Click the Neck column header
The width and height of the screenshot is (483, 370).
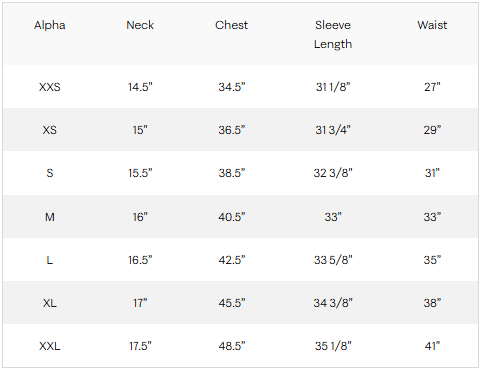(x=140, y=25)
